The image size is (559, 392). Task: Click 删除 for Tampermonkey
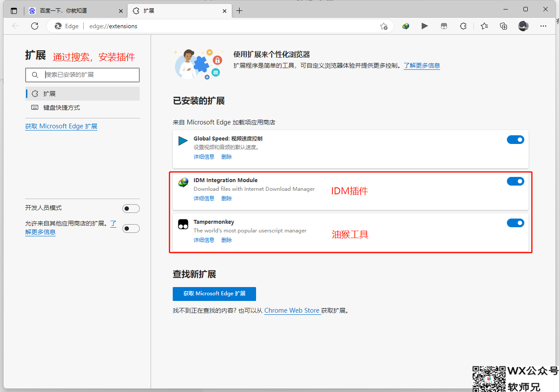[x=227, y=240]
